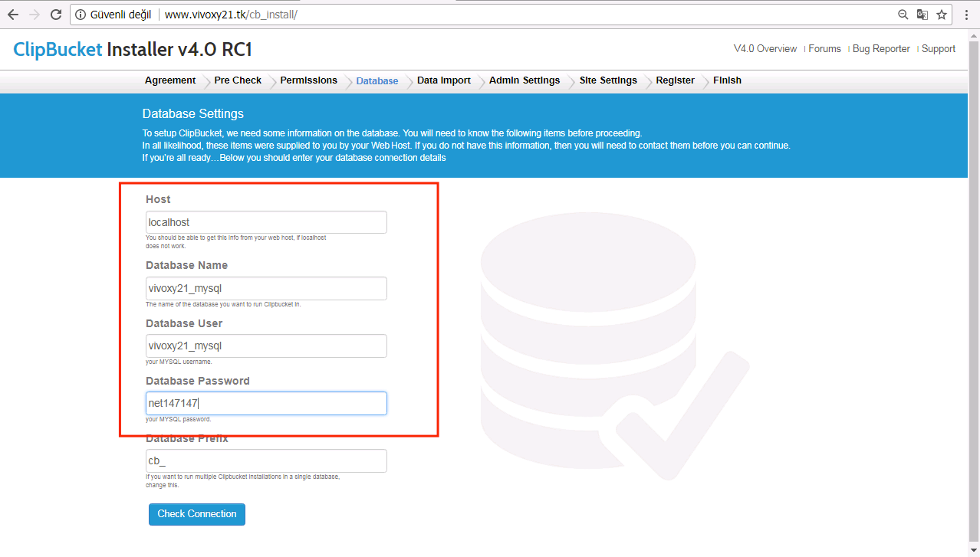Open the zoom magnifier icon in address bar
The width and height of the screenshot is (980, 557).
point(903,15)
